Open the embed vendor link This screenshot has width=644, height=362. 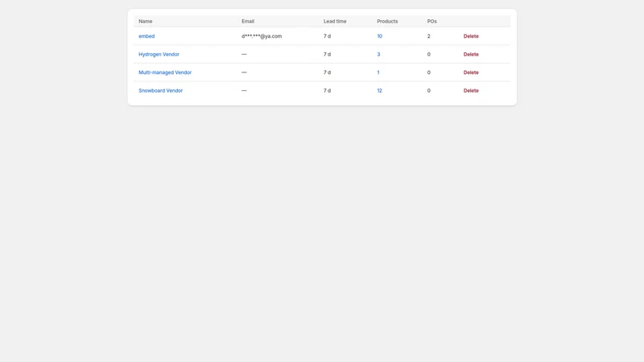[x=147, y=36]
